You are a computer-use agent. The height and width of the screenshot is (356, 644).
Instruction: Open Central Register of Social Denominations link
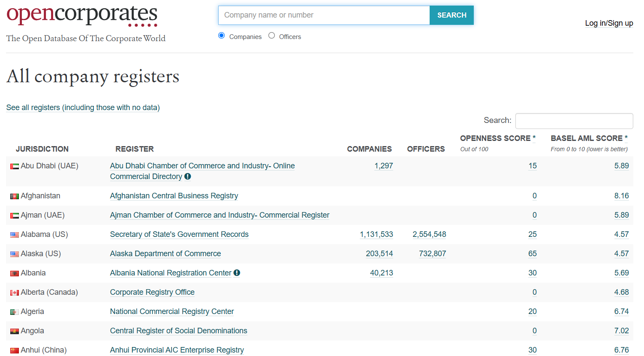click(179, 331)
